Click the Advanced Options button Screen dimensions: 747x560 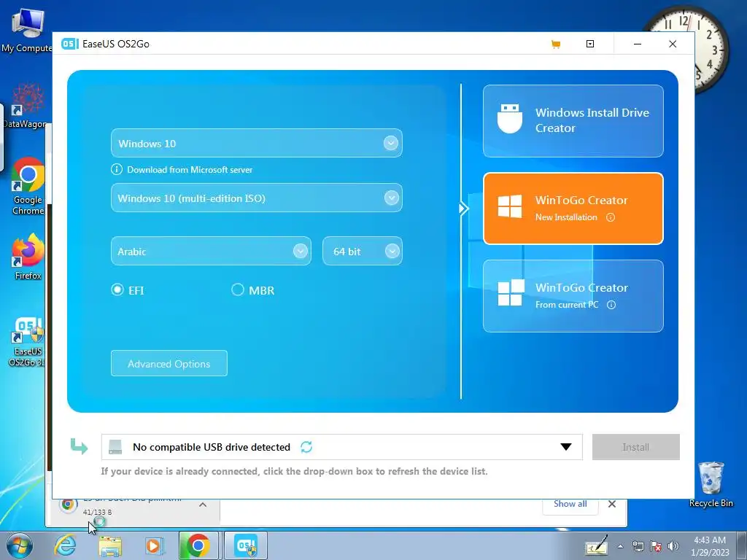[x=169, y=363]
